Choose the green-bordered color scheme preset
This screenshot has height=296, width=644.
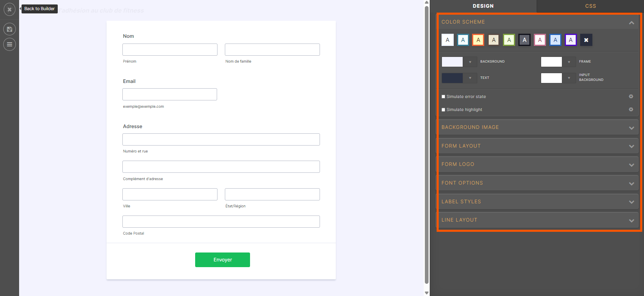pyautogui.click(x=509, y=40)
